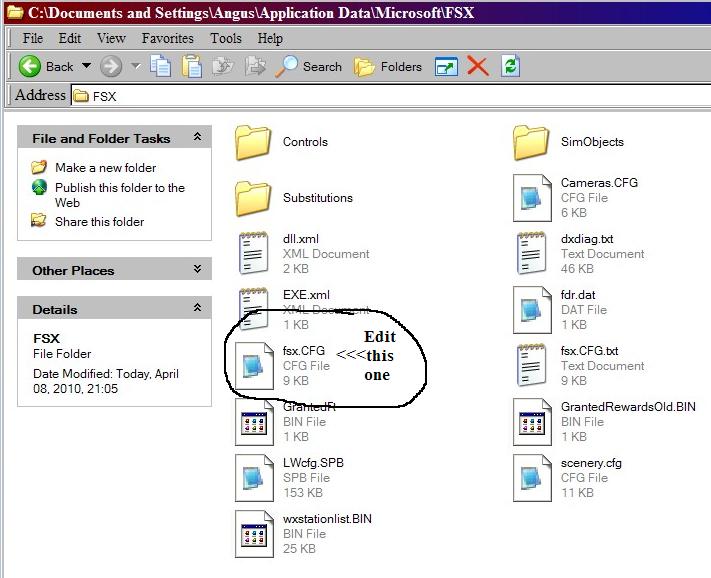Select the wxstationlist.BIN file icon
The width and height of the screenshot is (711, 578).
click(253, 533)
